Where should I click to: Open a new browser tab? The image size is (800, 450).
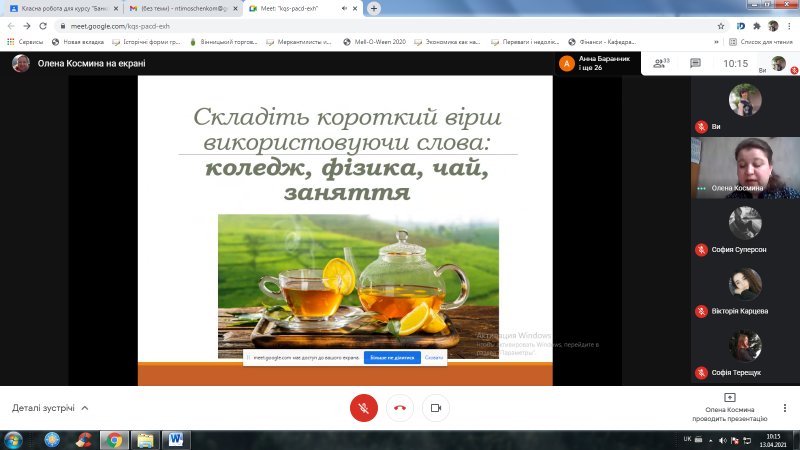coord(374,9)
